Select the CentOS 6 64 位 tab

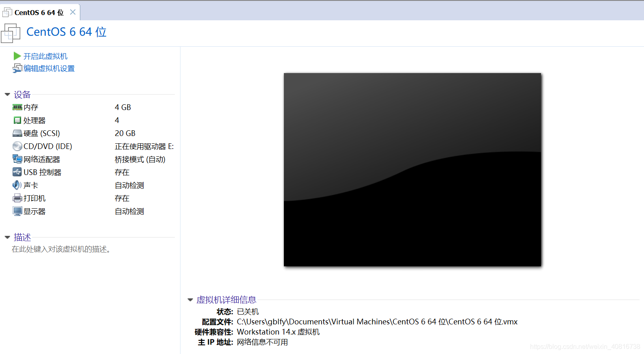pos(39,13)
